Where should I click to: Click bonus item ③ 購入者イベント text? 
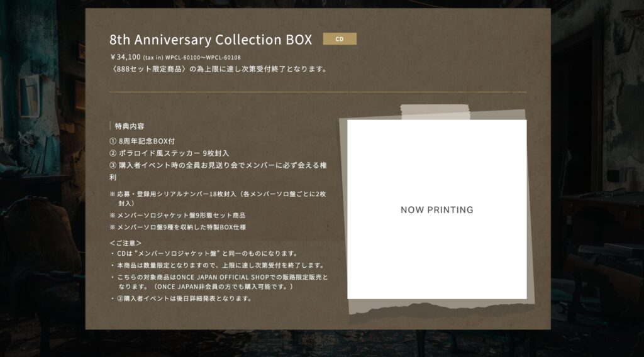[218, 171]
